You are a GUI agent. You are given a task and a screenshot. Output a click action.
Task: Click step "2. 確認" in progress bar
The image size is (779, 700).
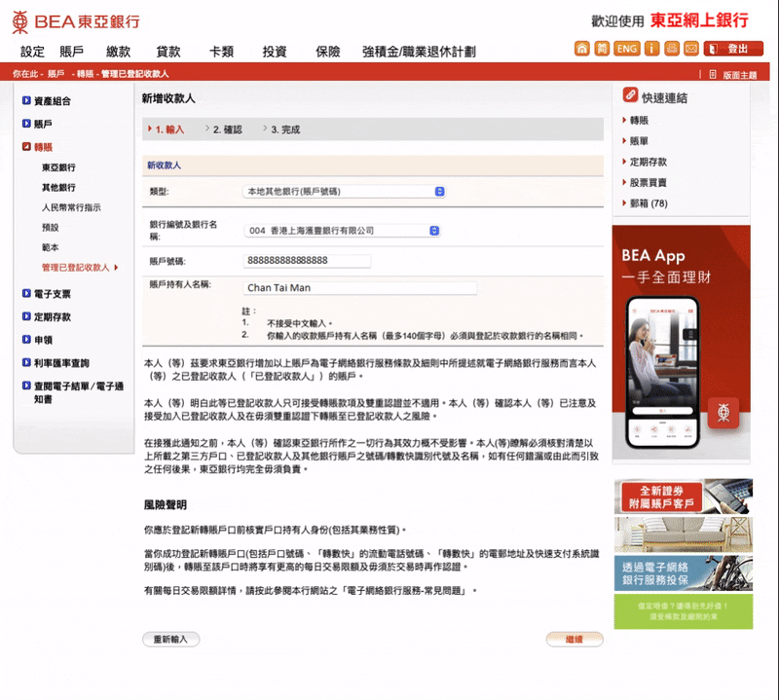pyautogui.click(x=227, y=129)
